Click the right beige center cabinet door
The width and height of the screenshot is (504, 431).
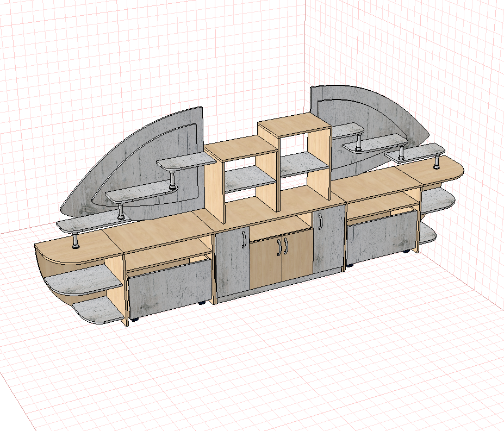click(x=297, y=254)
